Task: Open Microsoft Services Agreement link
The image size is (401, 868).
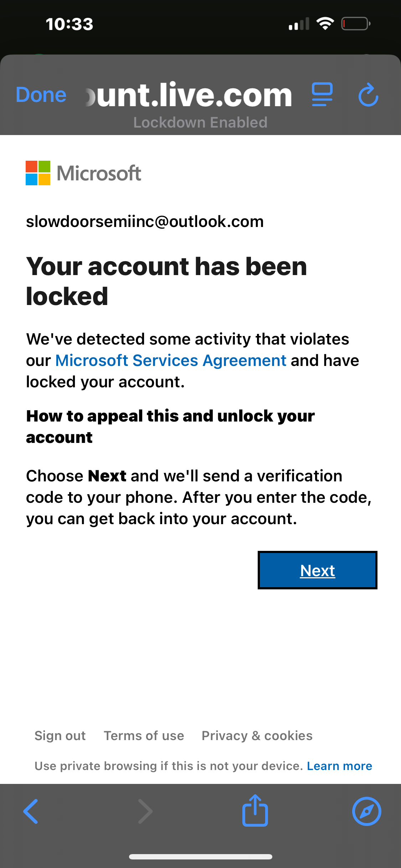Action: pyautogui.click(x=171, y=360)
